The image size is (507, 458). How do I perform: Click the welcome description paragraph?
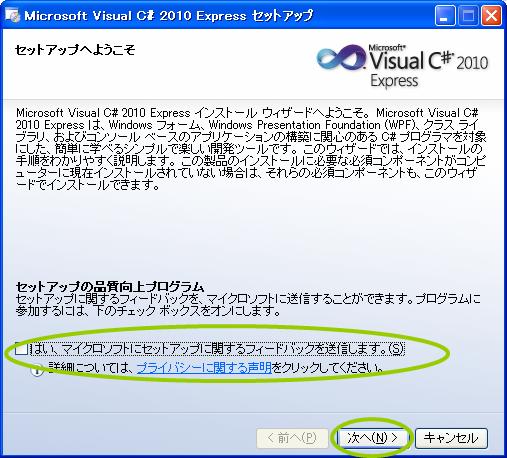coord(251,149)
